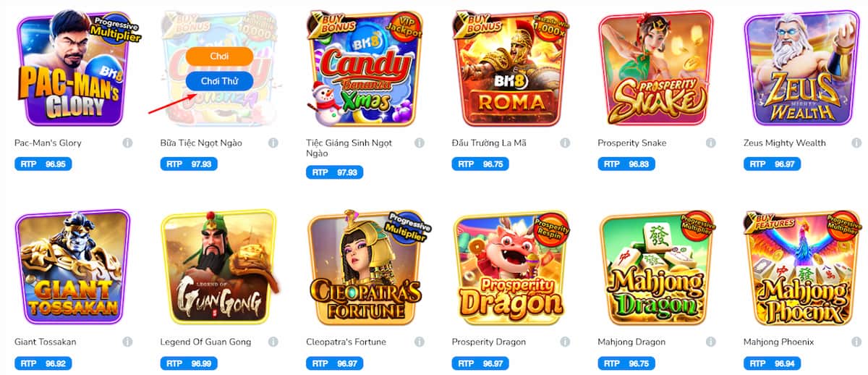The width and height of the screenshot is (868, 375).
Task: Click info icon beside Mahjong Dragon
Action: tap(711, 342)
